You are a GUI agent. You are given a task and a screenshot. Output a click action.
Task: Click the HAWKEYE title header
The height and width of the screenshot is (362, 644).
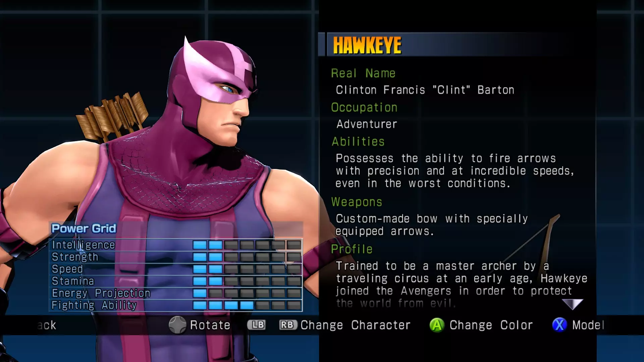tap(367, 45)
